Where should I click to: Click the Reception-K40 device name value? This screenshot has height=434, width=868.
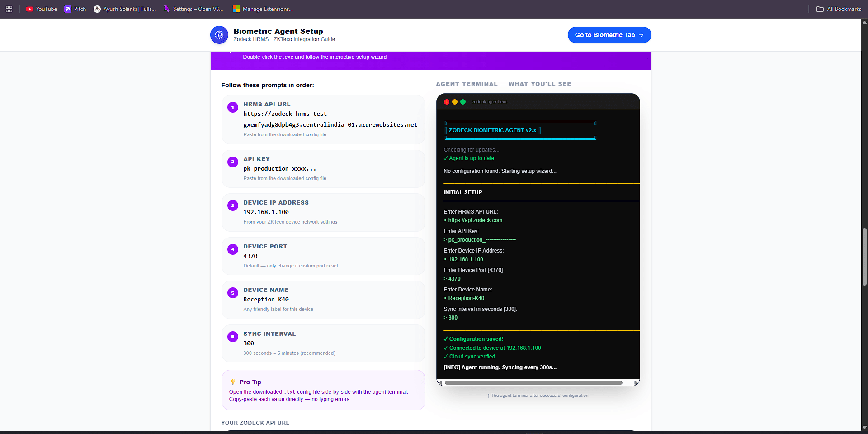(x=266, y=300)
